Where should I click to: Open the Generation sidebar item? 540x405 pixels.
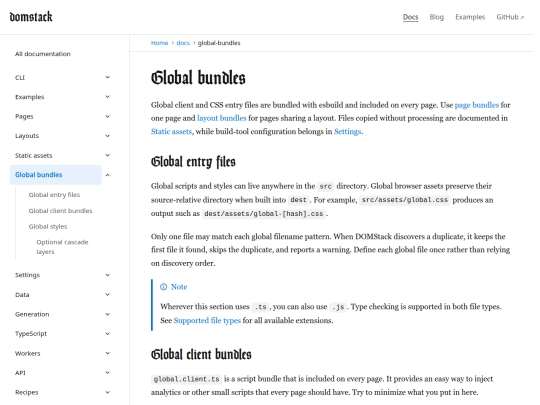click(x=32, y=314)
